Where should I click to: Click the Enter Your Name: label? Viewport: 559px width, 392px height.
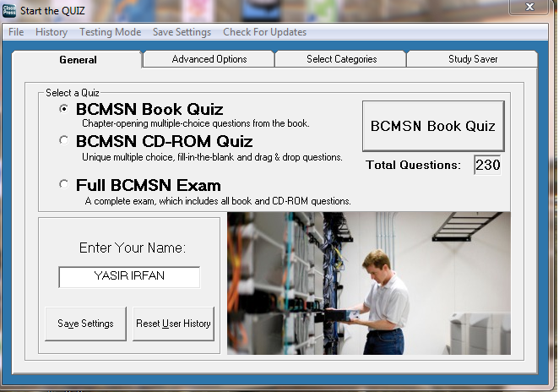[133, 248]
